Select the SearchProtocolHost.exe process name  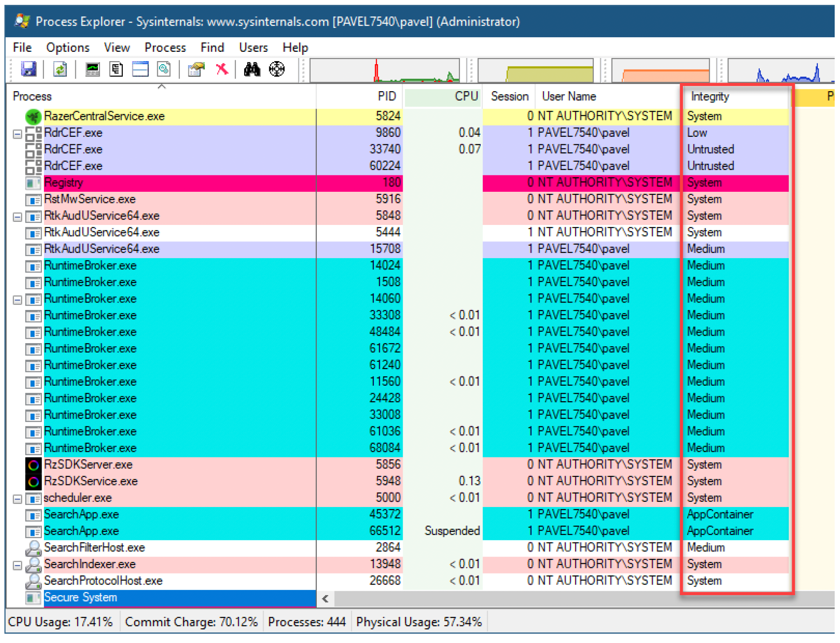point(103,581)
